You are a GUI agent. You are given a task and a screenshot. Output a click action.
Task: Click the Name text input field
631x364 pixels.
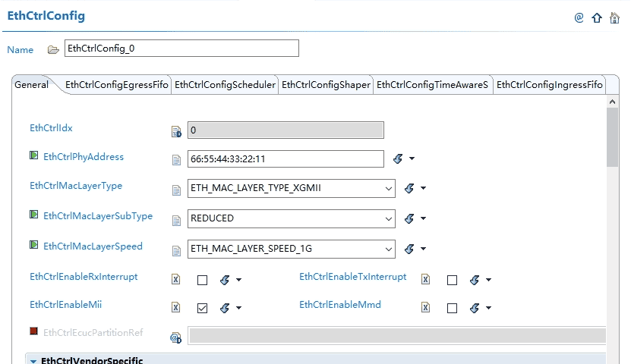click(x=181, y=48)
